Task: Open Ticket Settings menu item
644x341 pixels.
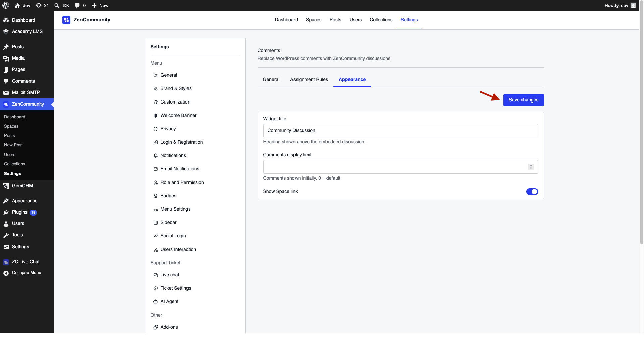Action: [x=176, y=288]
